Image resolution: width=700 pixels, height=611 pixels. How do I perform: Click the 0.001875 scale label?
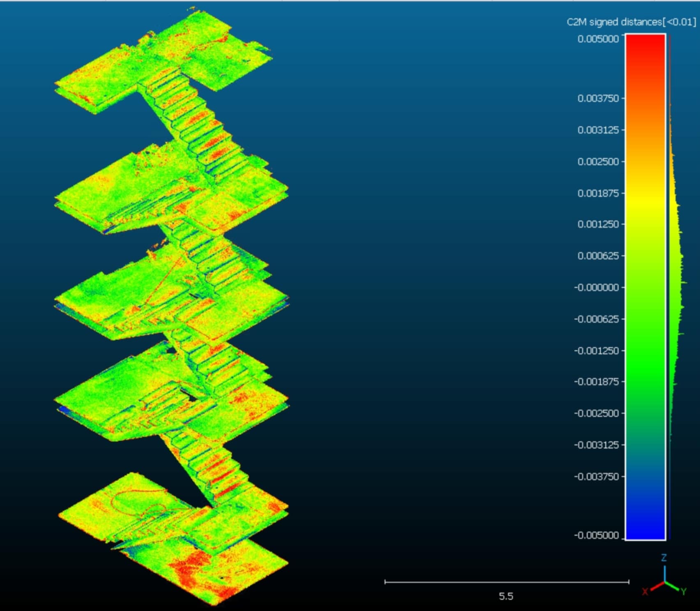[x=598, y=193]
